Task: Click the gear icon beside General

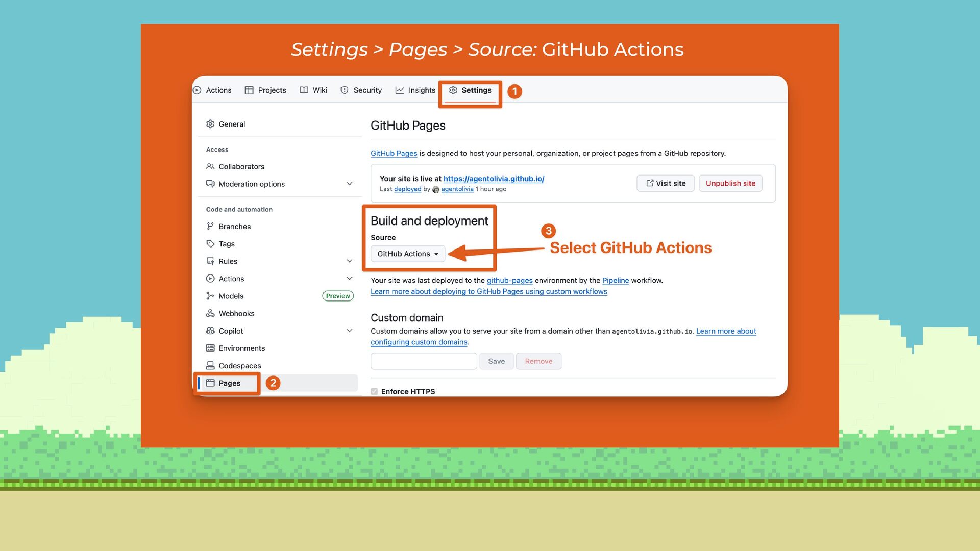Action: 210,124
